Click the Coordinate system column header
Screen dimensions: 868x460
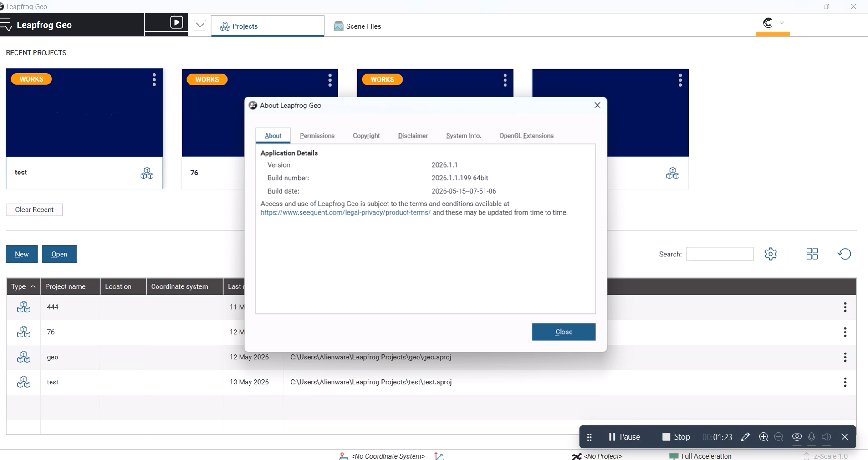tap(184, 286)
